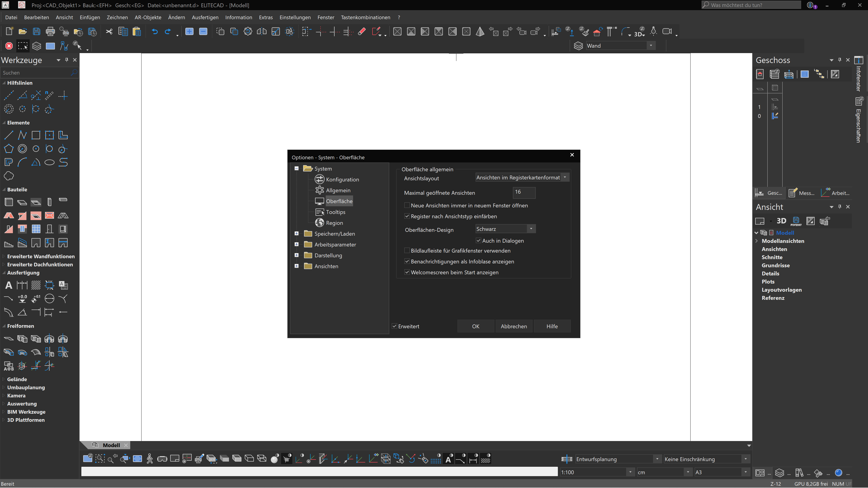Enable Neue Ansichten immer in neuem Fenster öffnen
This screenshot has width=868, height=488.
point(407,205)
